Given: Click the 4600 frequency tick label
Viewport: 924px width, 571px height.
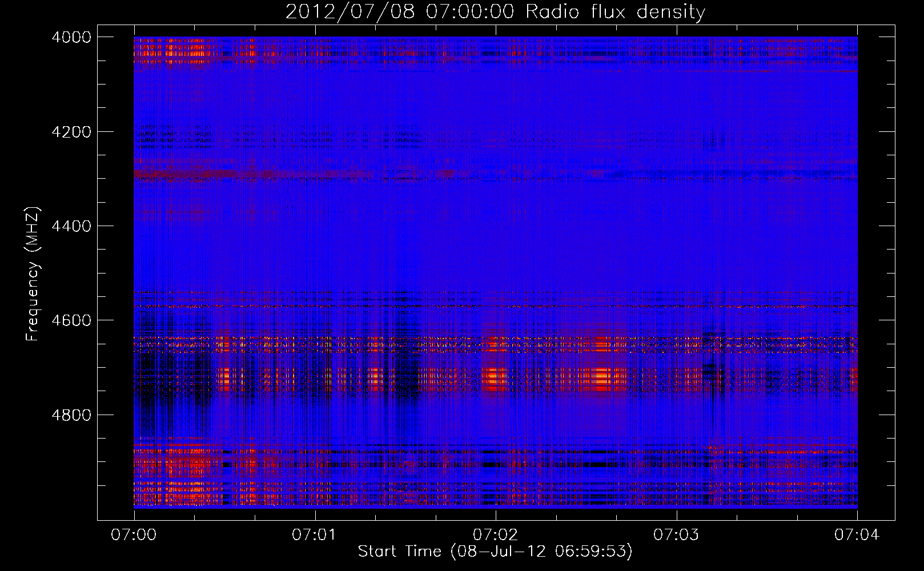Looking at the screenshot, I should (71, 320).
